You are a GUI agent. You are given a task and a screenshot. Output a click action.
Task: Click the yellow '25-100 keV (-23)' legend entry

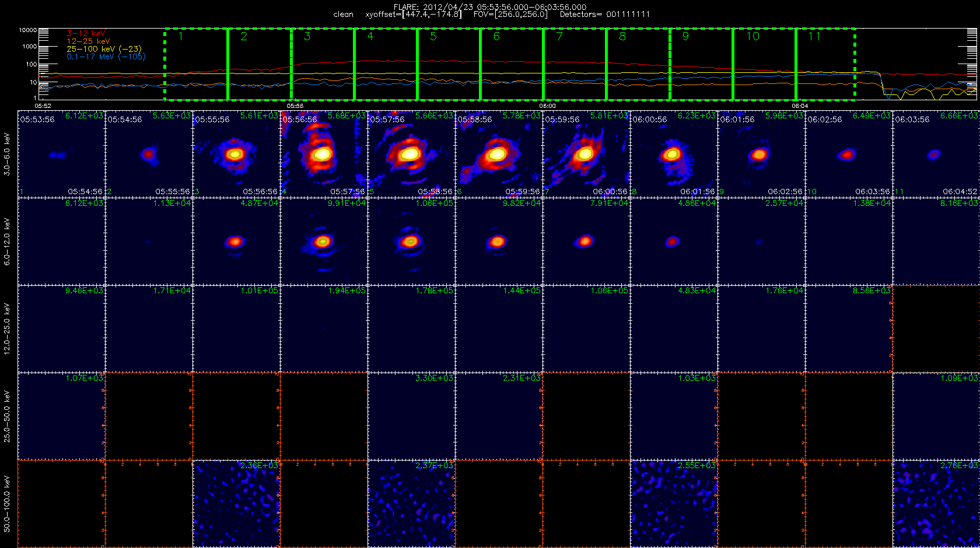tap(104, 49)
